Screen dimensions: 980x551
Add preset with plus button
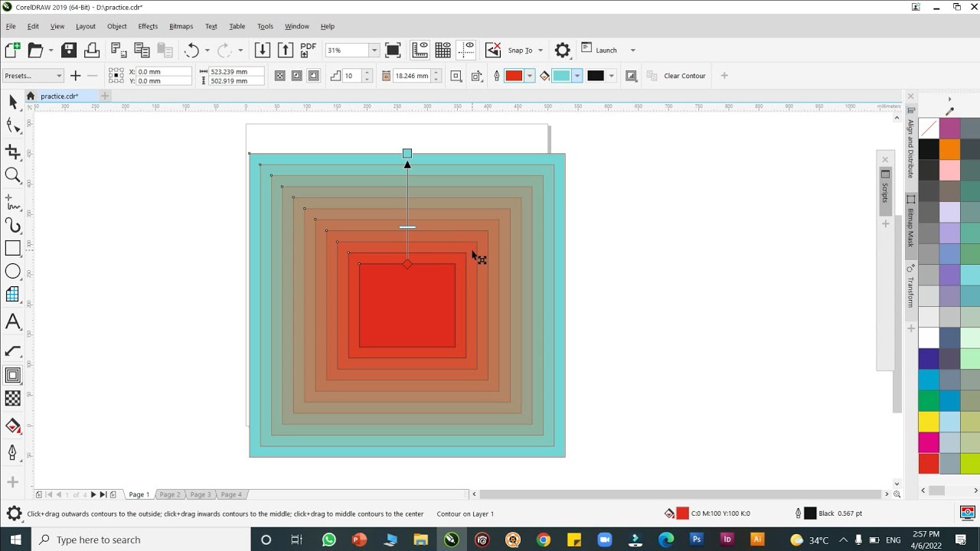[x=75, y=76]
